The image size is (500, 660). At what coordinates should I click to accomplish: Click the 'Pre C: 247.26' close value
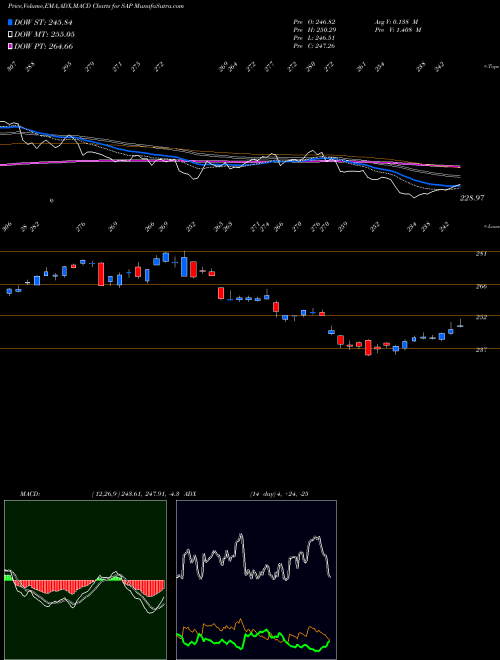(x=314, y=46)
